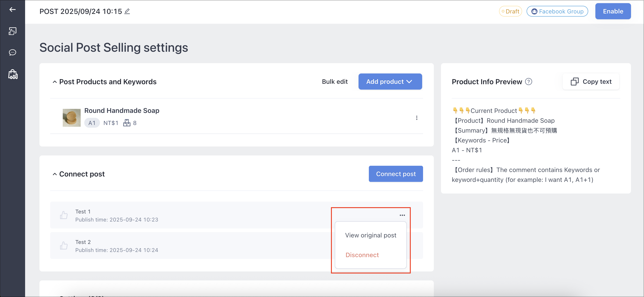Open the store analytics sidebar icon
This screenshot has width=644, height=297.
coord(13,74)
